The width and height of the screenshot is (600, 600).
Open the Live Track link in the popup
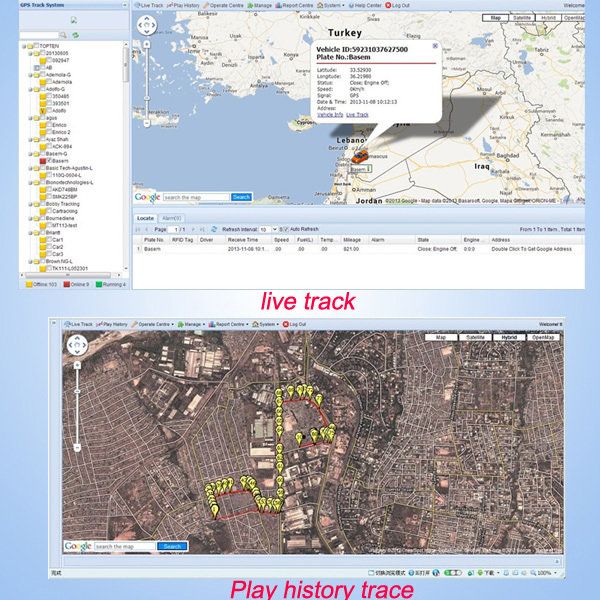[x=357, y=114]
